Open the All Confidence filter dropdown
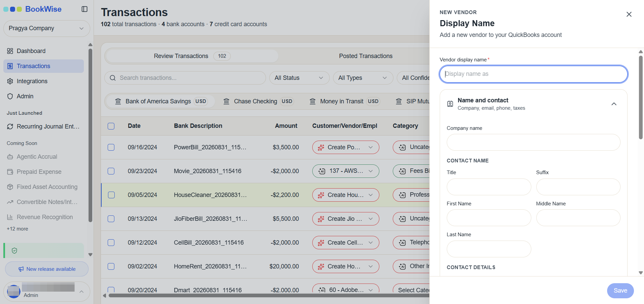644x304 pixels. pos(413,78)
